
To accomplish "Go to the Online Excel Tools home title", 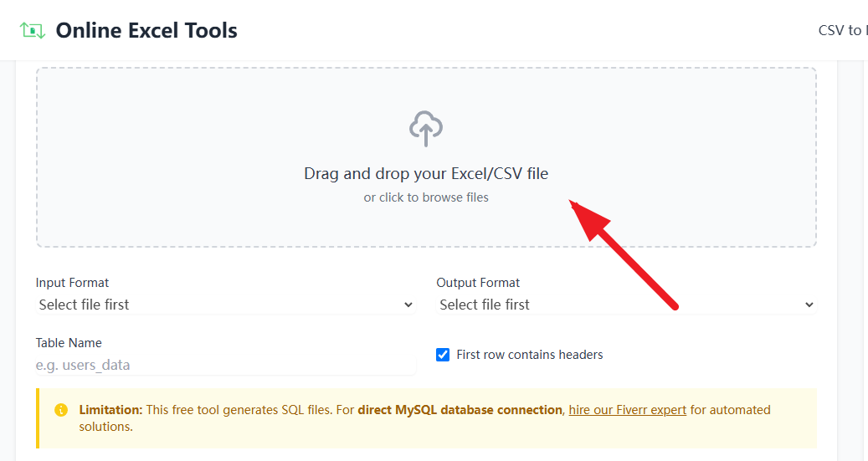I will (x=146, y=31).
